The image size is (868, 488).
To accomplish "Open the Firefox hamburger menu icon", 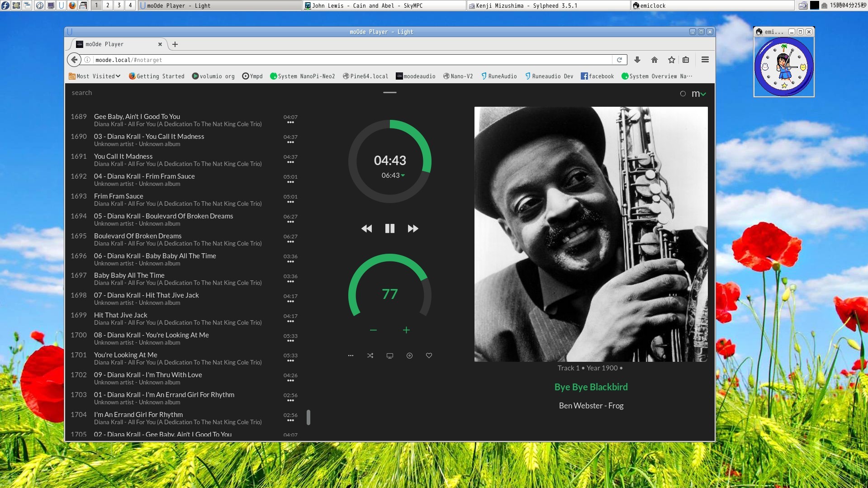I will pos(705,59).
